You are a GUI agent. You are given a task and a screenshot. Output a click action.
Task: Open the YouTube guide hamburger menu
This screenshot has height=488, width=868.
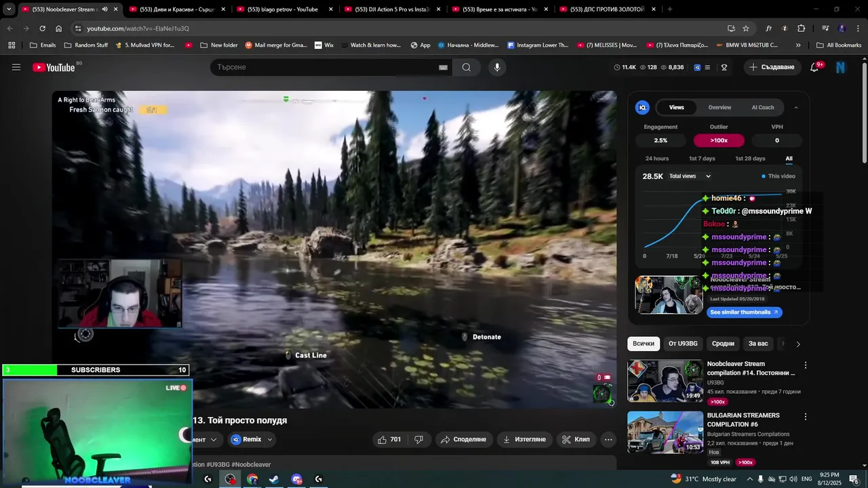point(16,67)
